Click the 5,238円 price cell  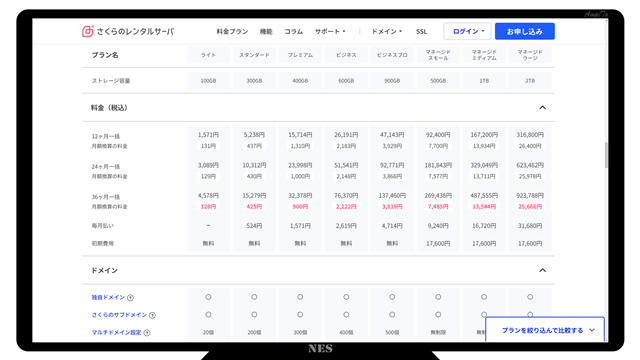click(254, 135)
